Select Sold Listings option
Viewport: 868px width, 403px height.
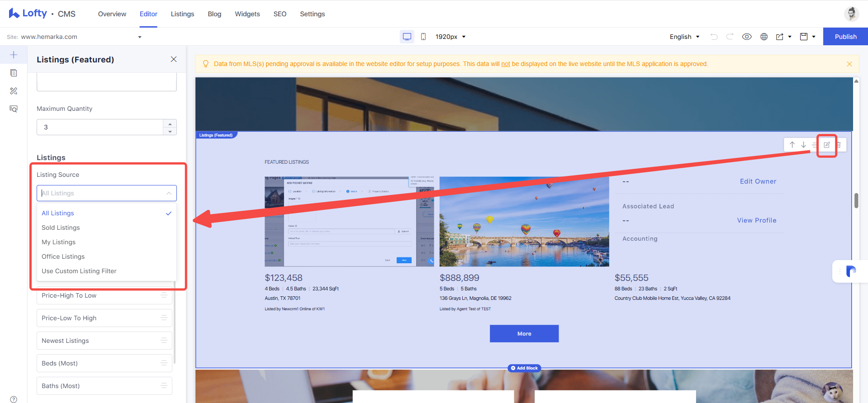click(106, 228)
